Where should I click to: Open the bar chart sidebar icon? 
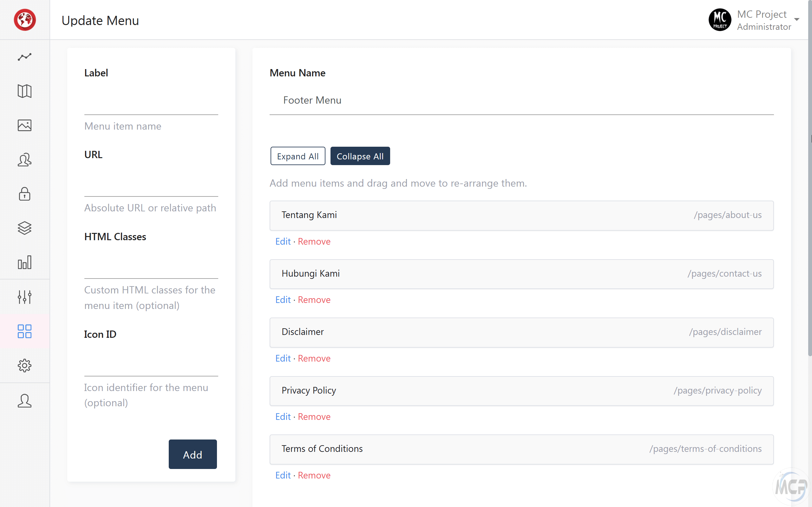point(24,263)
